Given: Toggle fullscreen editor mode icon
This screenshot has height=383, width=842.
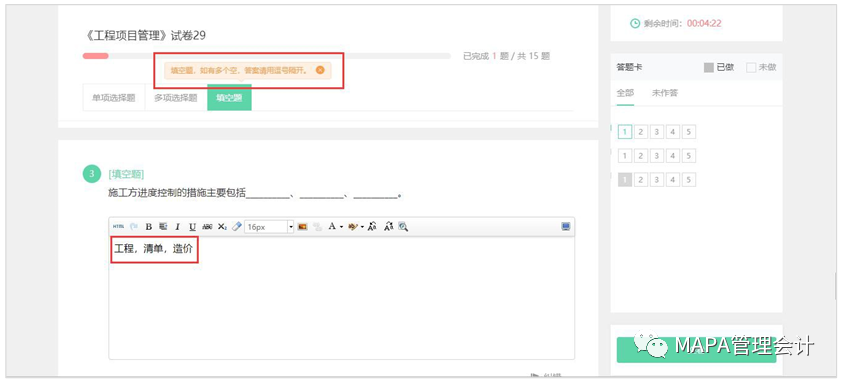Looking at the screenshot, I should (x=565, y=227).
